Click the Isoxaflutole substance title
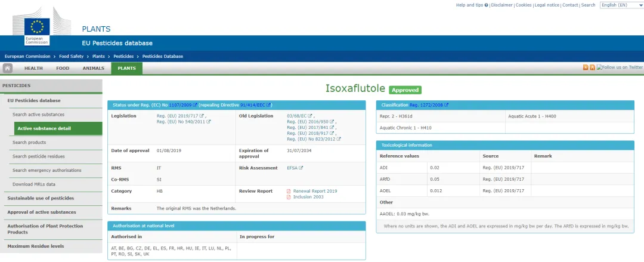 [355, 88]
